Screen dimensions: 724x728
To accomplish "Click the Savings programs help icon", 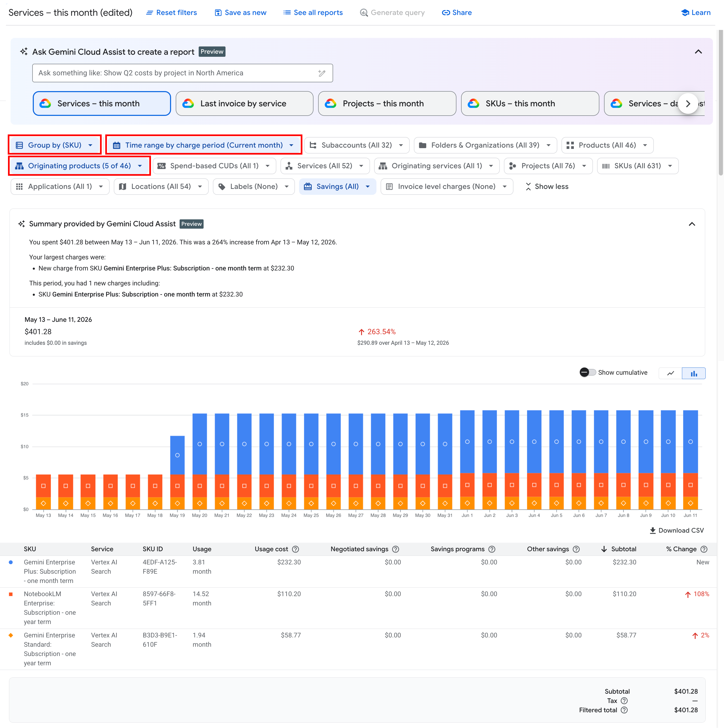I will [x=492, y=549].
